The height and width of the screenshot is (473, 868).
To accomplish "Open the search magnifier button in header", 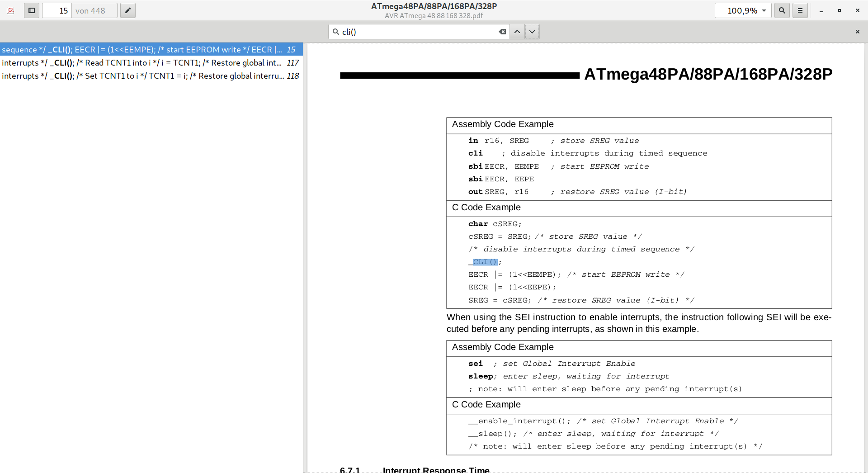I will pos(782,10).
